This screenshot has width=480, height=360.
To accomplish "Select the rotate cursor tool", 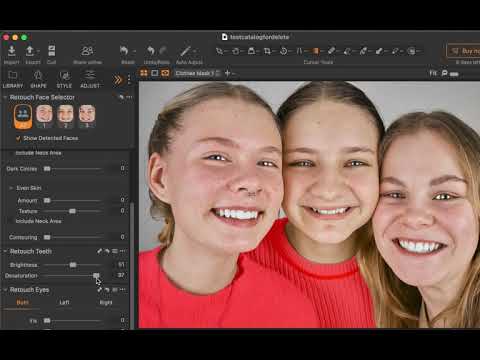I will (283, 51).
